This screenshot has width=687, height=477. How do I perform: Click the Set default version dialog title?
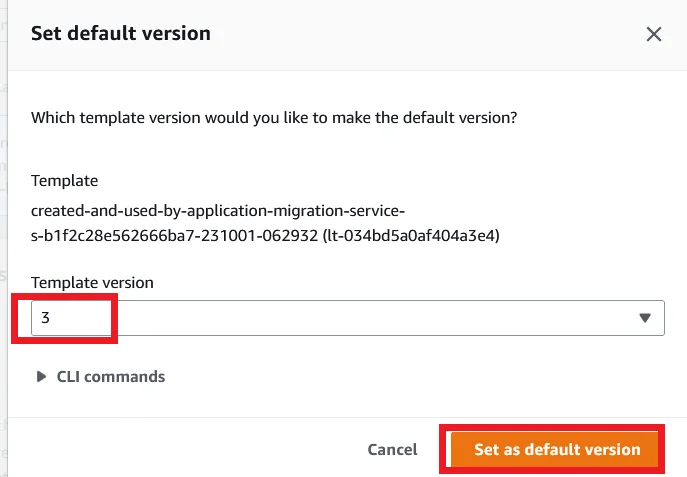(x=121, y=33)
